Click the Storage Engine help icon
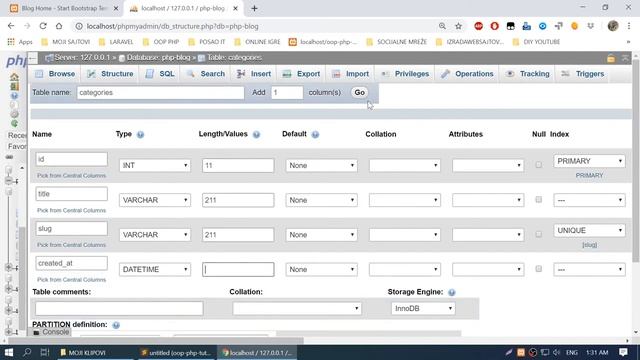 (x=451, y=292)
